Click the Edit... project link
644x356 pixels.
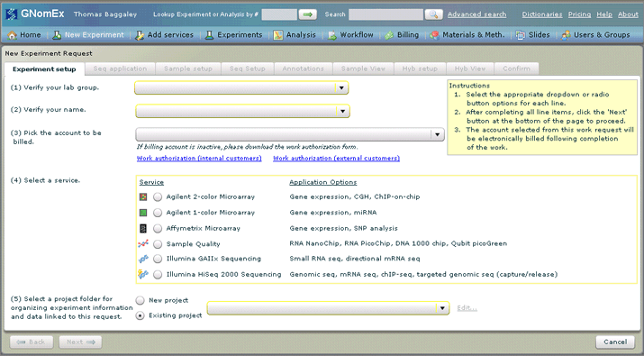(467, 308)
